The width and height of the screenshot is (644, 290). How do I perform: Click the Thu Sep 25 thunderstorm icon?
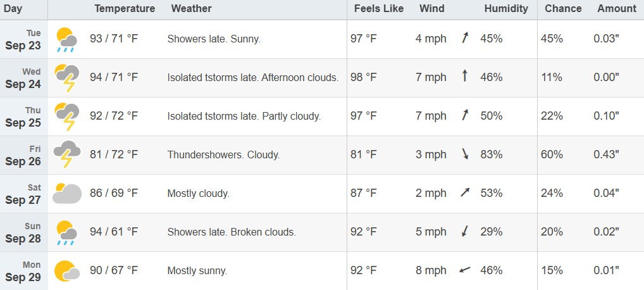pyautogui.click(x=66, y=117)
